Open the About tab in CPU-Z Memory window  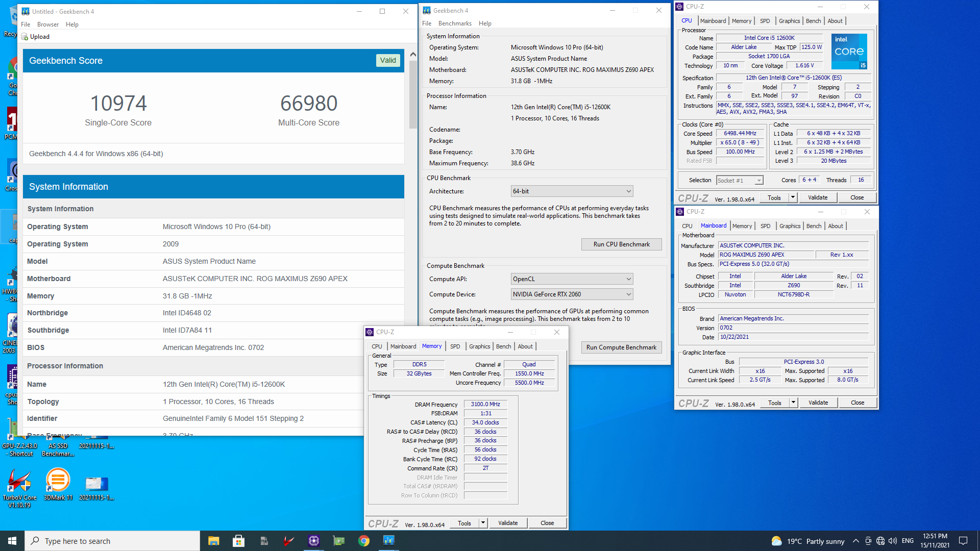click(525, 346)
